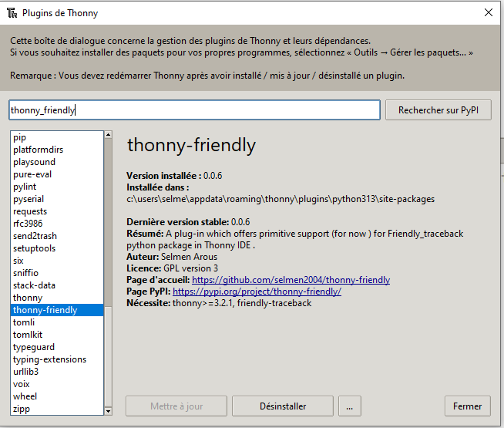Click the Thonny app icon in title bar
Image resolution: width=504 pixels, height=428 pixels.
(12, 13)
